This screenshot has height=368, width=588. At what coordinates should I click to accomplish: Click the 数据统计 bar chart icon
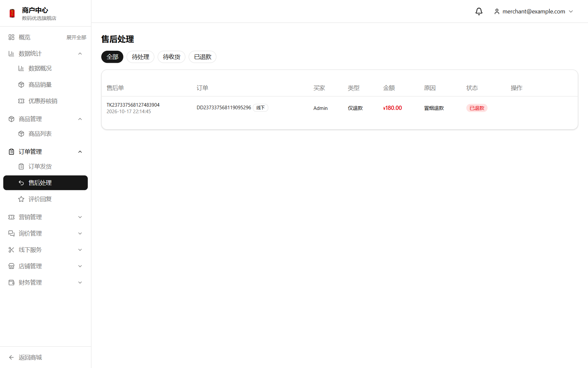tap(11, 54)
